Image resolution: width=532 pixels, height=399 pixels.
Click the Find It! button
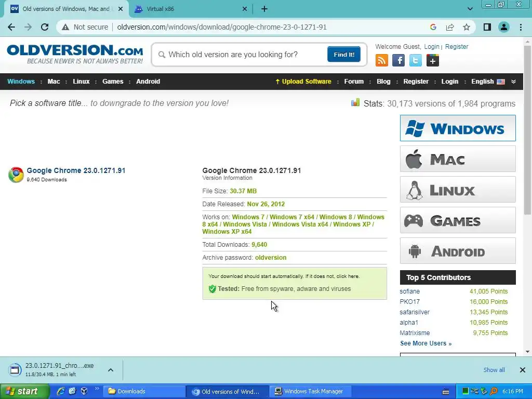[344, 54]
